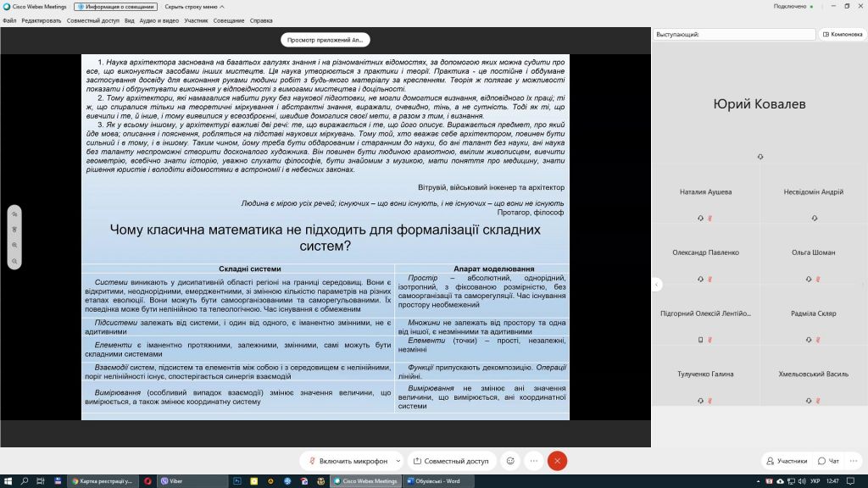Click the taskbar clock 12:47

(x=832, y=481)
